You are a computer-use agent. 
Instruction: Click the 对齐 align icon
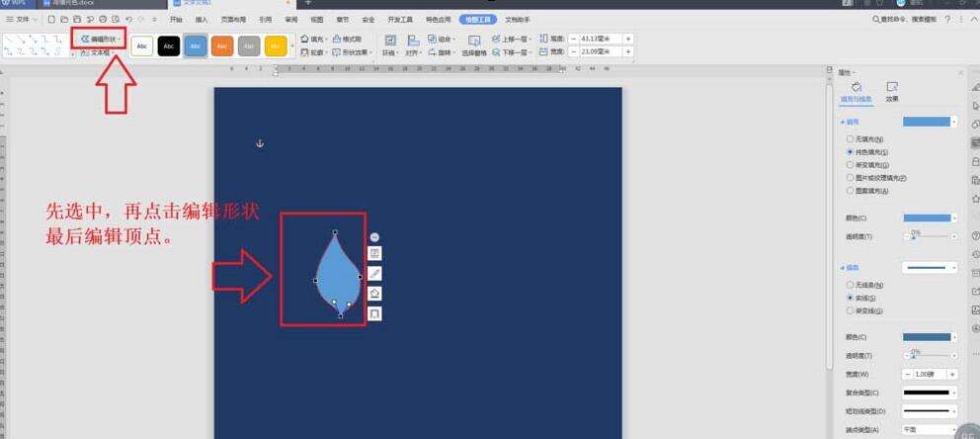(413, 42)
